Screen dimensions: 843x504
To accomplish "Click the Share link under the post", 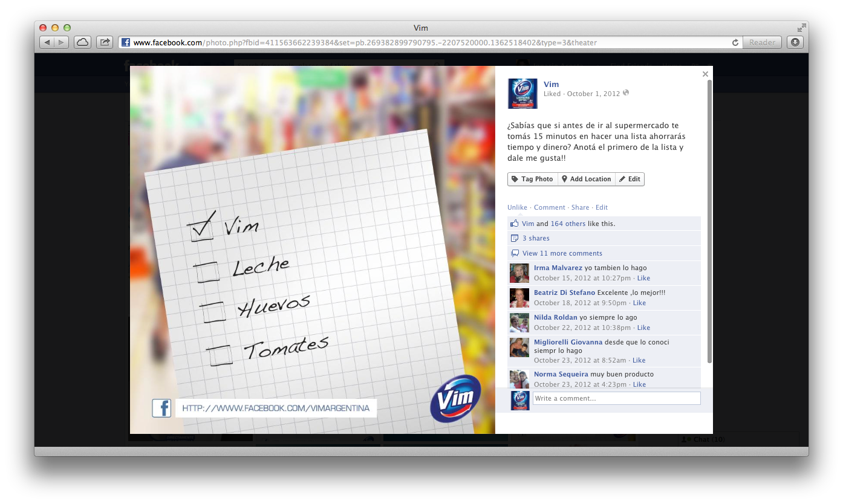I will (580, 207).
